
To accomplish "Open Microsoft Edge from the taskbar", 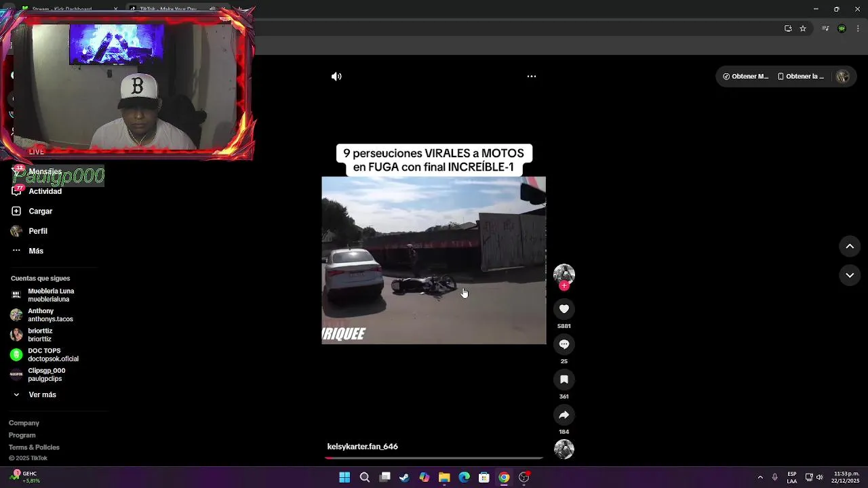I will [x=464, y=477].
